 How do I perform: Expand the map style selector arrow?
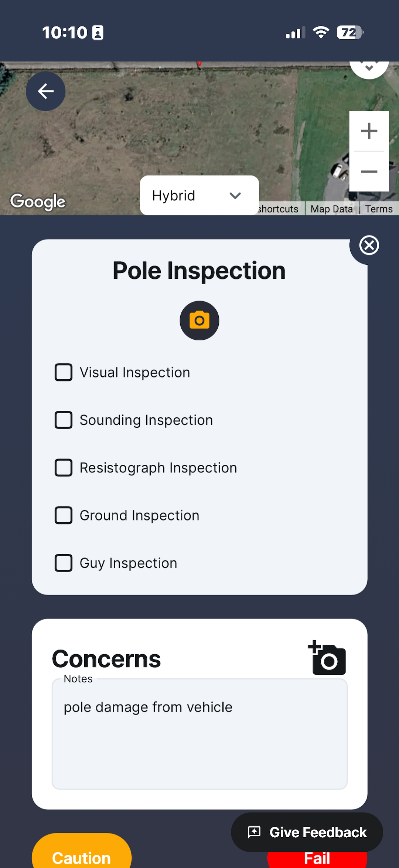coord(235,195)
